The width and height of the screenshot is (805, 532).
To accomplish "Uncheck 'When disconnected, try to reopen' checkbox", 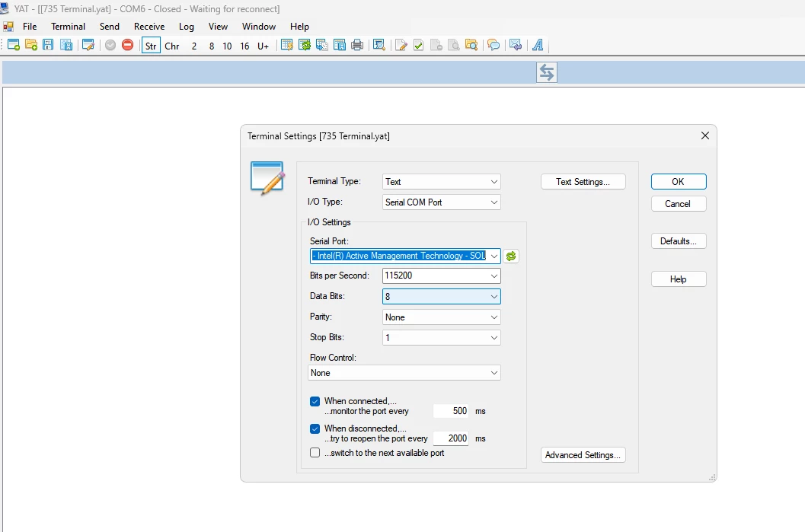I will [x=315, y=428].
